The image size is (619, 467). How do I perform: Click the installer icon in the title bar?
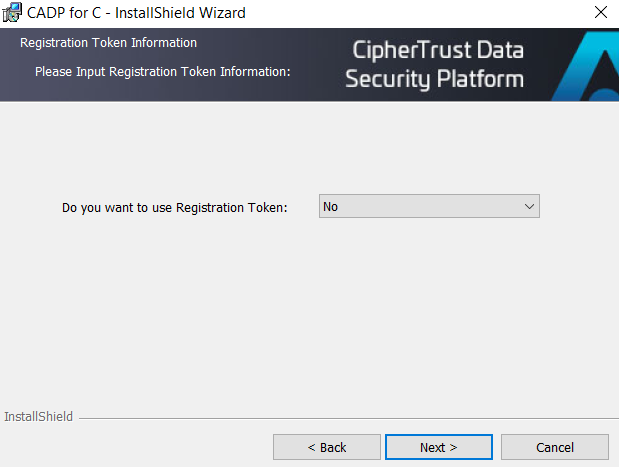12,13
